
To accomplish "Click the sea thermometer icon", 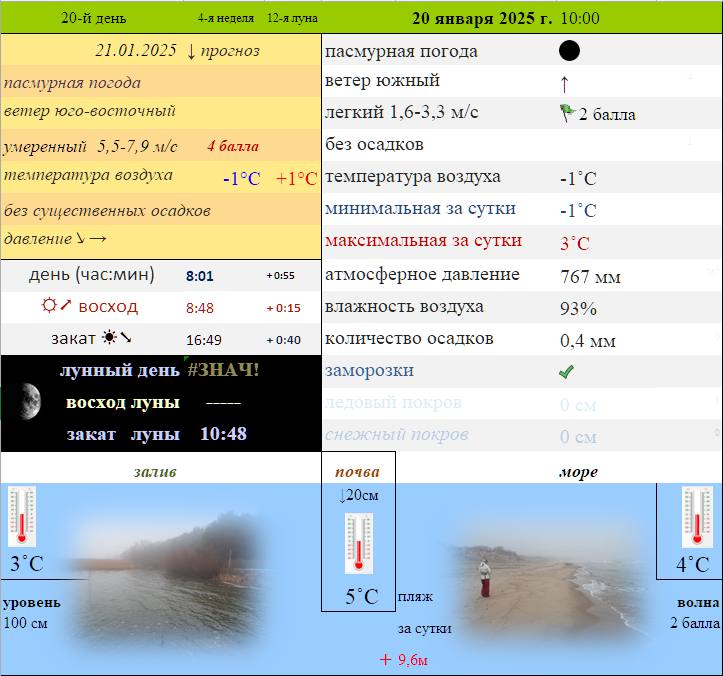I will (697, 517).
